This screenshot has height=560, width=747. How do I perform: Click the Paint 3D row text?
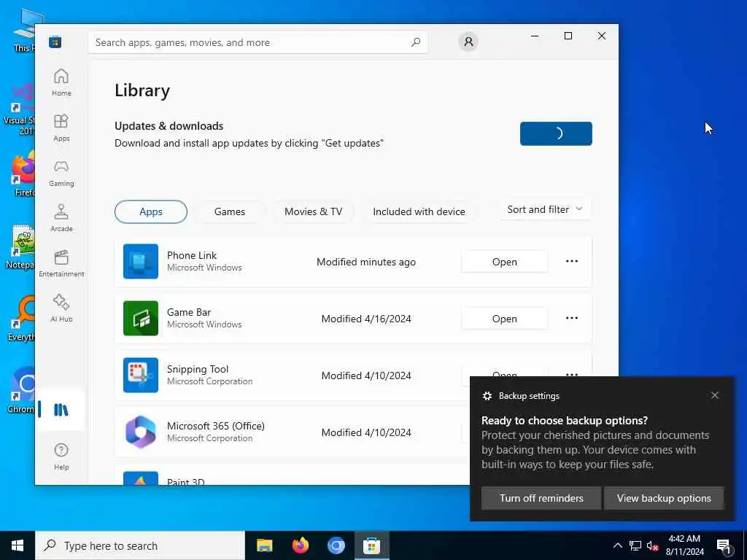(186, 481)
